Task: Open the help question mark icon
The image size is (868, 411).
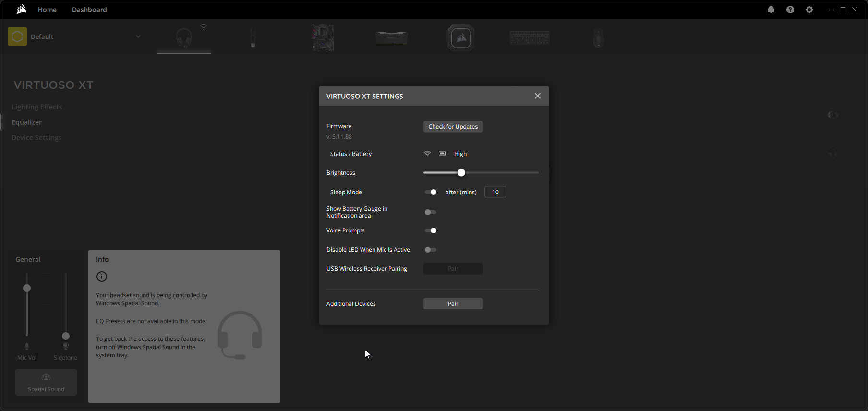Action: 790,10
